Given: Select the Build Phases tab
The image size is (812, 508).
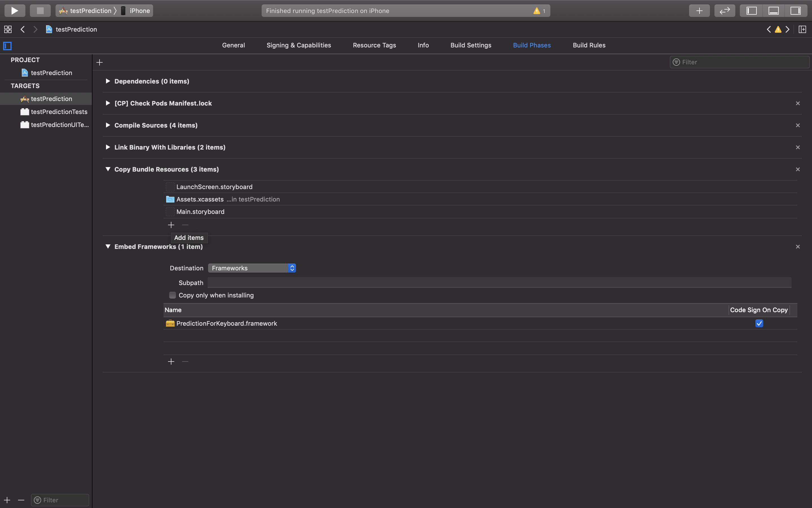Looking at the screenshot, I should [532, 45].
